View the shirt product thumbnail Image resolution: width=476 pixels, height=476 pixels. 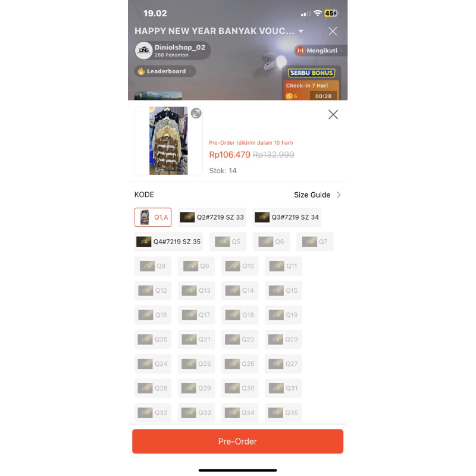[168, 141]
